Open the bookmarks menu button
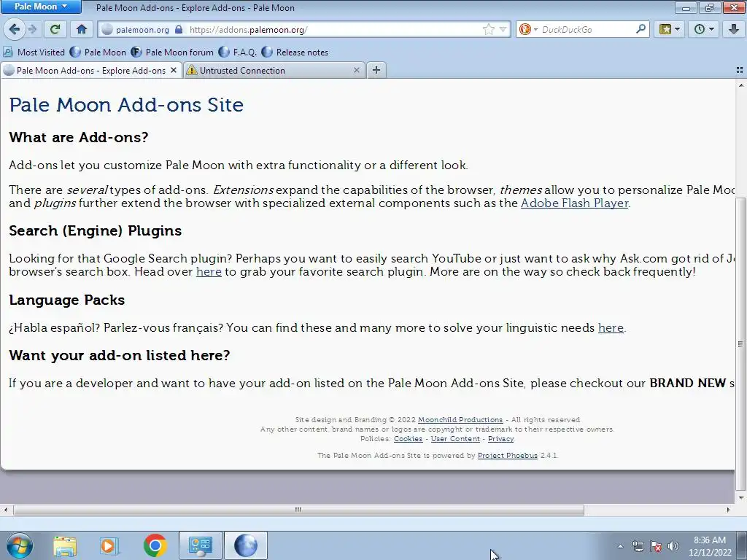 pos(670,29)
